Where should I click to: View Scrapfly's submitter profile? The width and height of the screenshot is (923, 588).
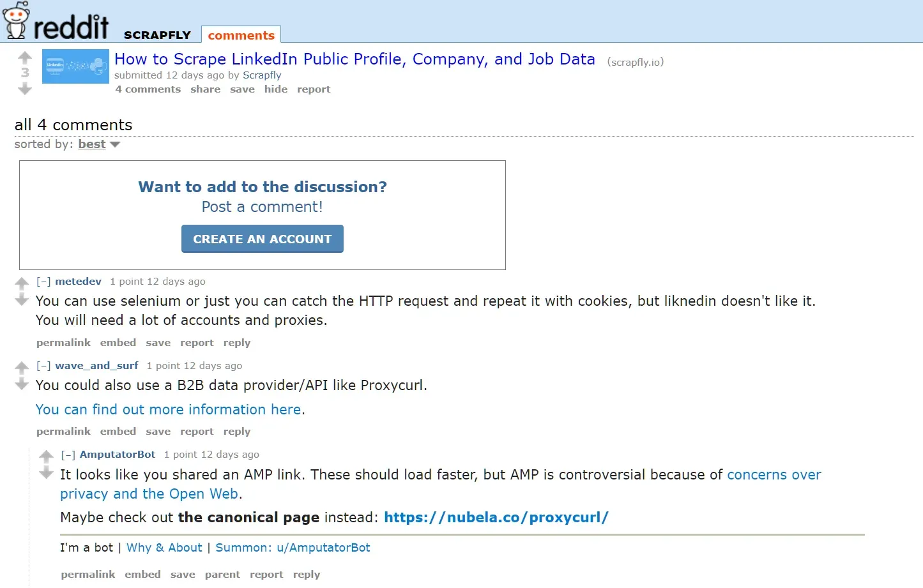(262, 75)
